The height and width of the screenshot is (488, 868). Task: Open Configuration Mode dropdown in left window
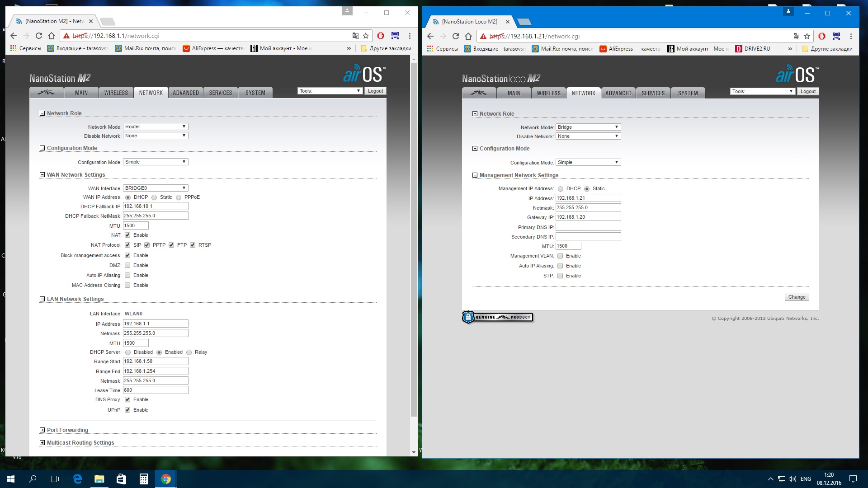point(156,162)
